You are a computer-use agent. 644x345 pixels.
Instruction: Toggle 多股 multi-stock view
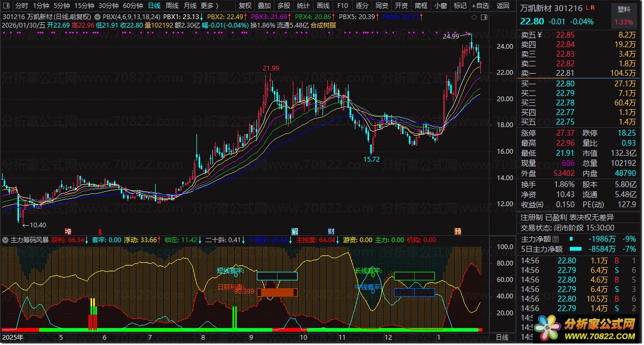coord(283,6)
